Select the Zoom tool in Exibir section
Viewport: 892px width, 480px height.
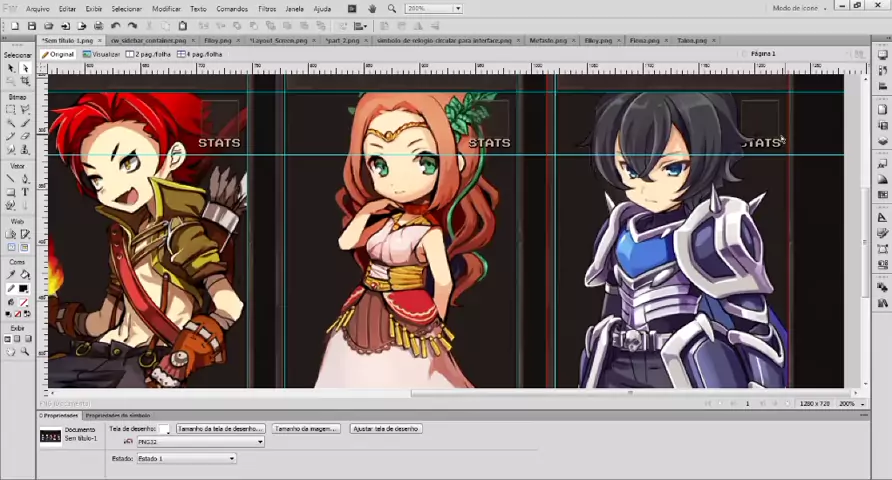[24, 352]
